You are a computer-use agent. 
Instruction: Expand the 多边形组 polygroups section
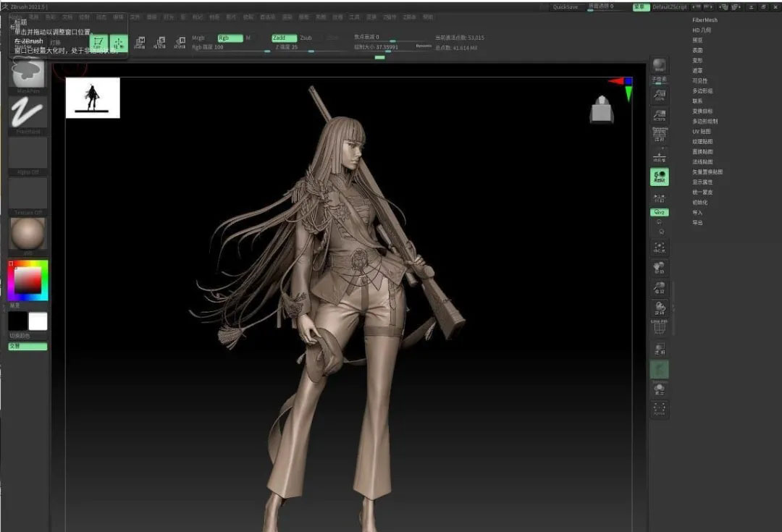702,91
